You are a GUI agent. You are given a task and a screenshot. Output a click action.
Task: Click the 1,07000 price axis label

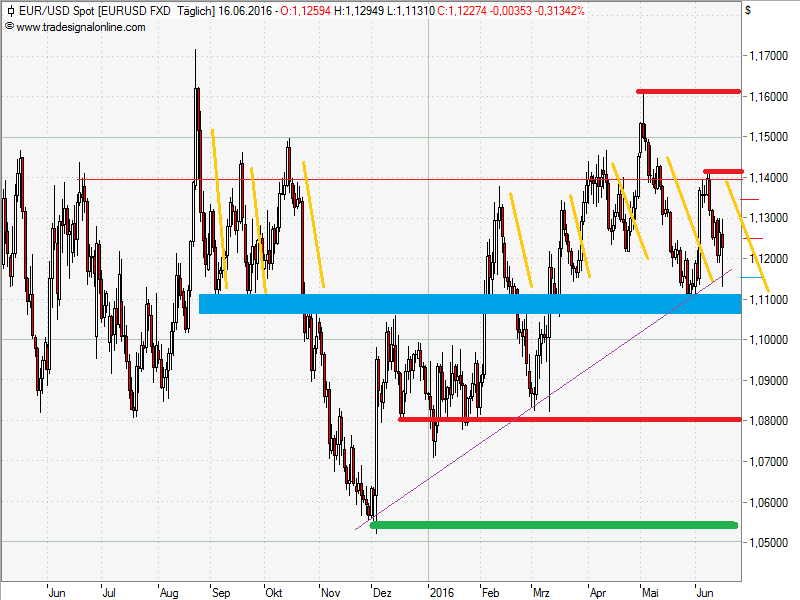(x=768, y=462)
